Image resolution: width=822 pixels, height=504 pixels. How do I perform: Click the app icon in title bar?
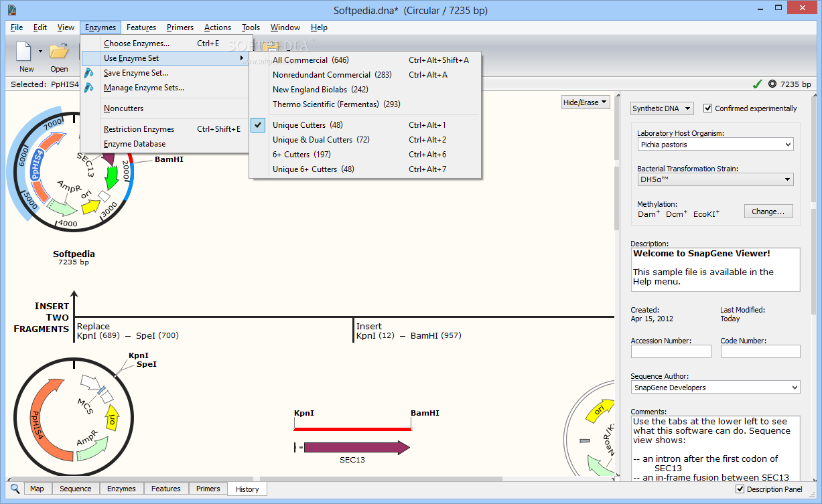click(11, 10)
